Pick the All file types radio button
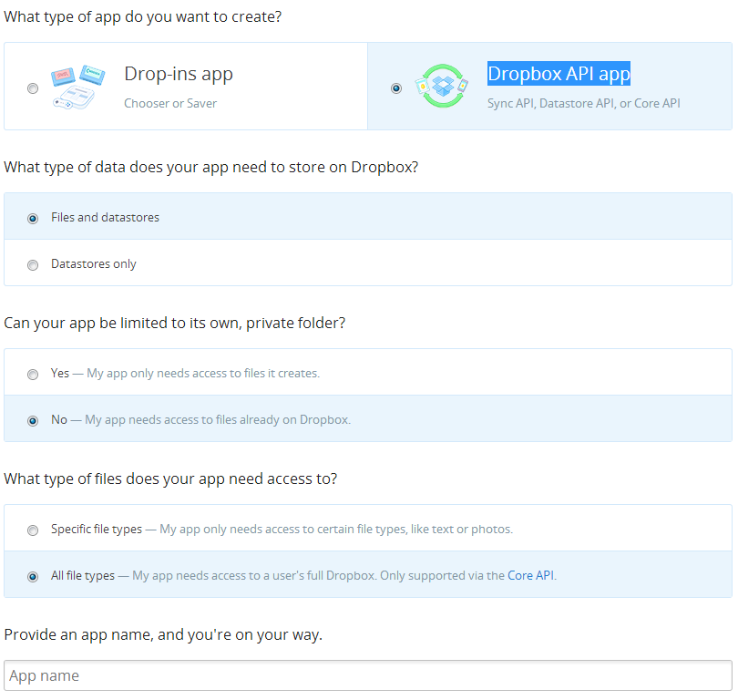Viewport: 738px width, 700px height. click(33, 577)
